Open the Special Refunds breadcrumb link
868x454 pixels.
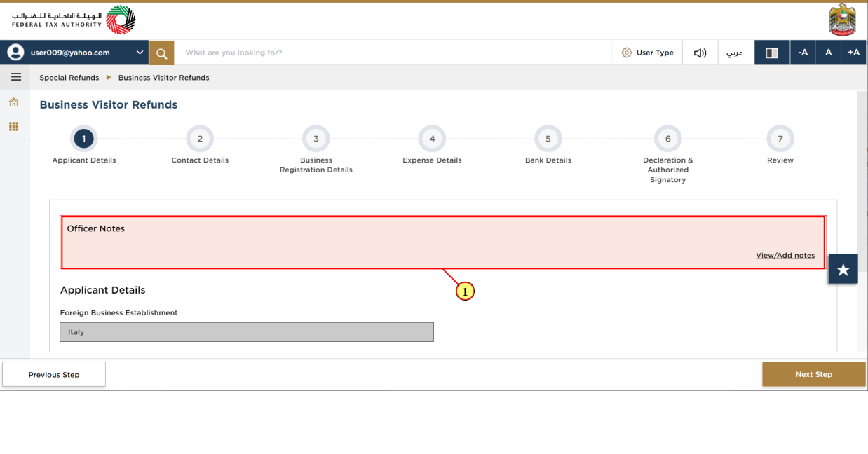coord(69,78)
